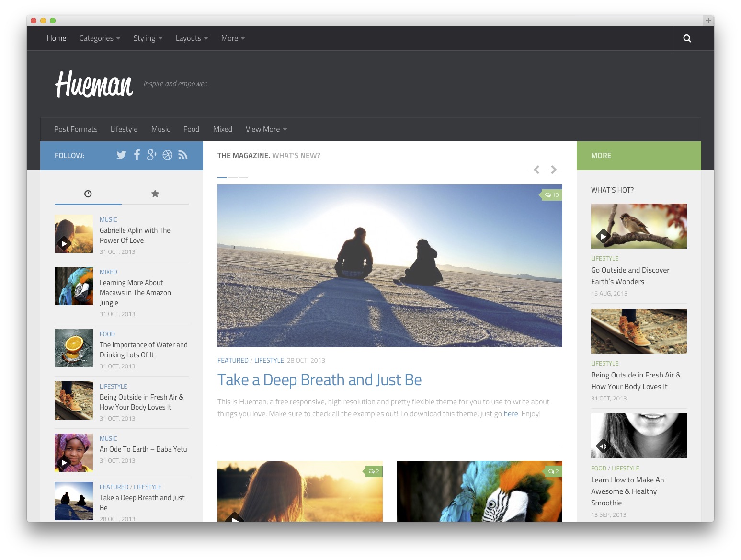Screen dimensions: 741x560
Task: Open the Food category tab
Action: (x=191, y=129)
